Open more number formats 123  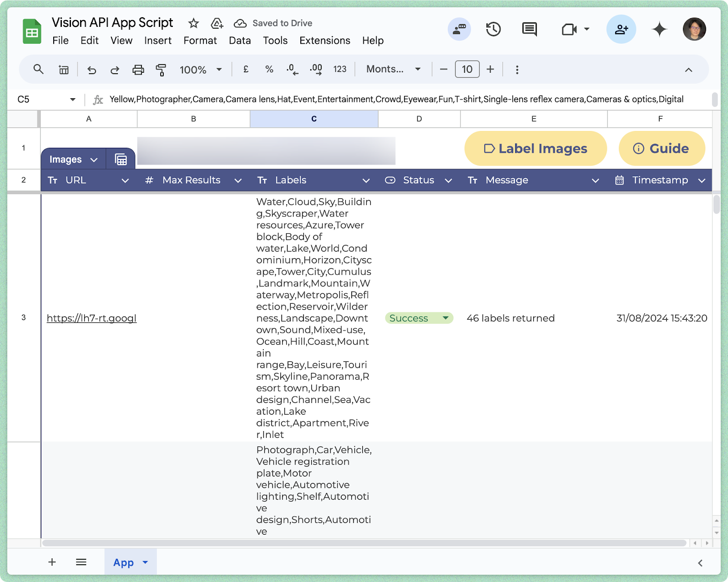tap(340, 69)
